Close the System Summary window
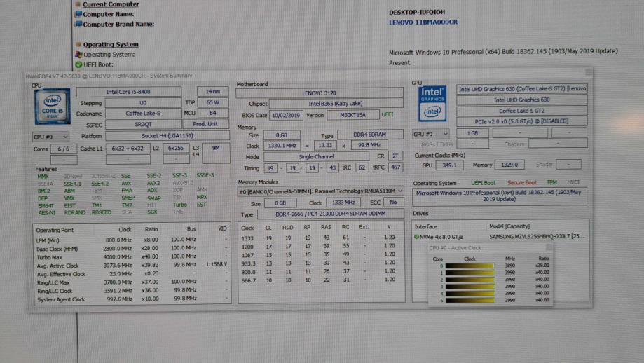Viewport: 644px width, 363px height. tap(589, 73)
